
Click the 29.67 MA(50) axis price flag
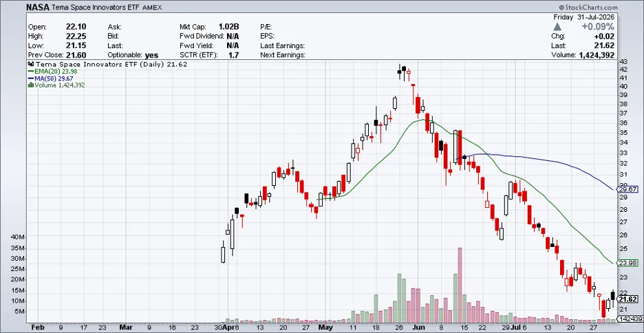pyautogui.click(x=627, y=189)
